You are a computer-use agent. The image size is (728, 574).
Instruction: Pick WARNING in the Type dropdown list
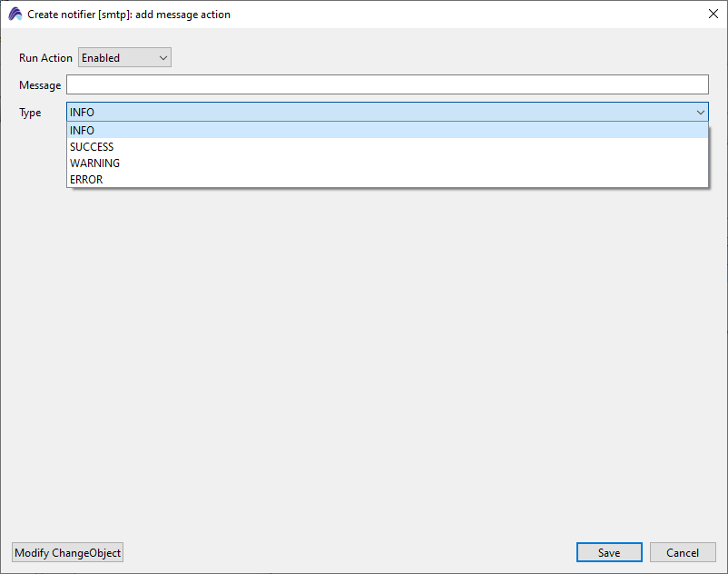tap(94, 163)
